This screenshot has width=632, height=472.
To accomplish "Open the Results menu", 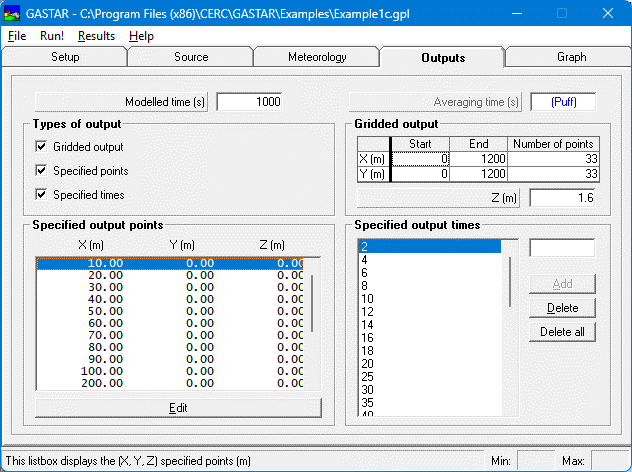I will click(96, 36).
